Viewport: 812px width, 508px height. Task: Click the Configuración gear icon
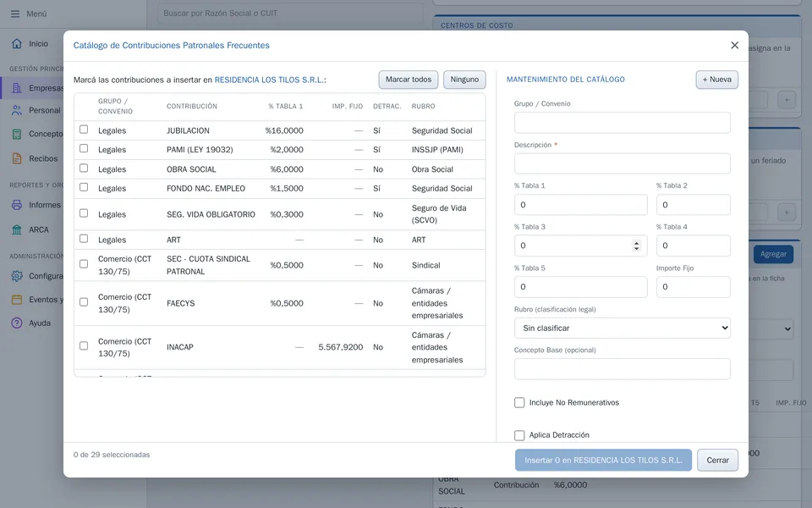pos(17,276)
